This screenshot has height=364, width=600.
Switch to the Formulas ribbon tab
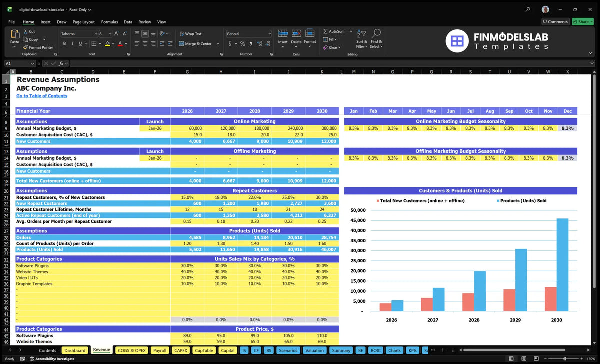pyautogui.click(x=109, y=22)
